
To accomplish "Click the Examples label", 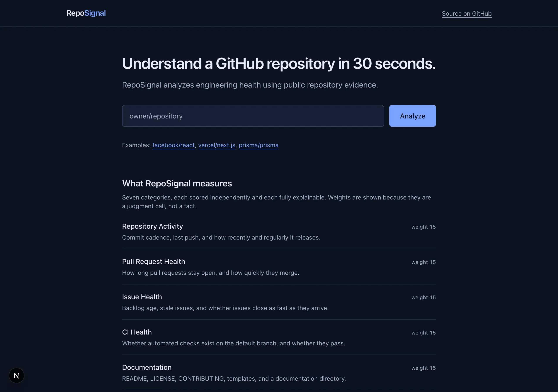I will click(x=136, y=145).
